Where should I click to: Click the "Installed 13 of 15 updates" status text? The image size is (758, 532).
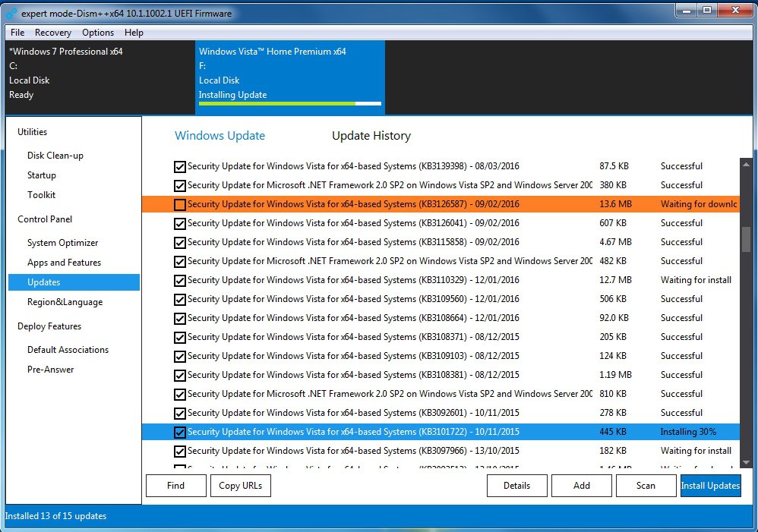point(55,516)
